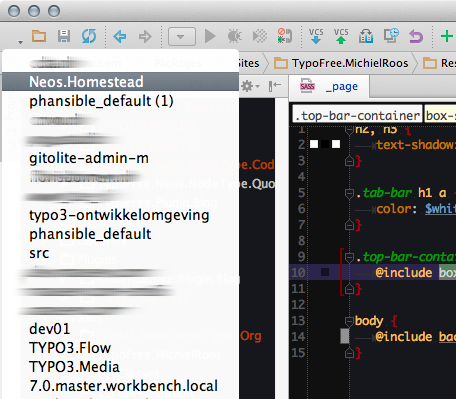Viewport: 456px width, 399px height.
Task: Click Save All floppy disk icon
Action: point(64,36)
